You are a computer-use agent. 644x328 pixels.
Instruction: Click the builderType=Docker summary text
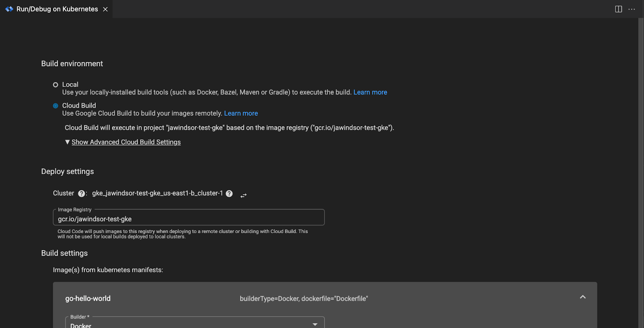coord(304,299)
